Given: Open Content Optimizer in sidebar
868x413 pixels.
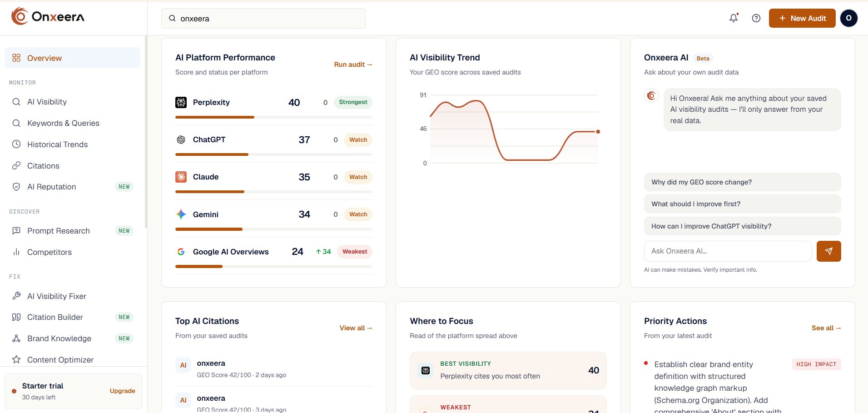Looking at the screenshot, I should coord(73,359).
